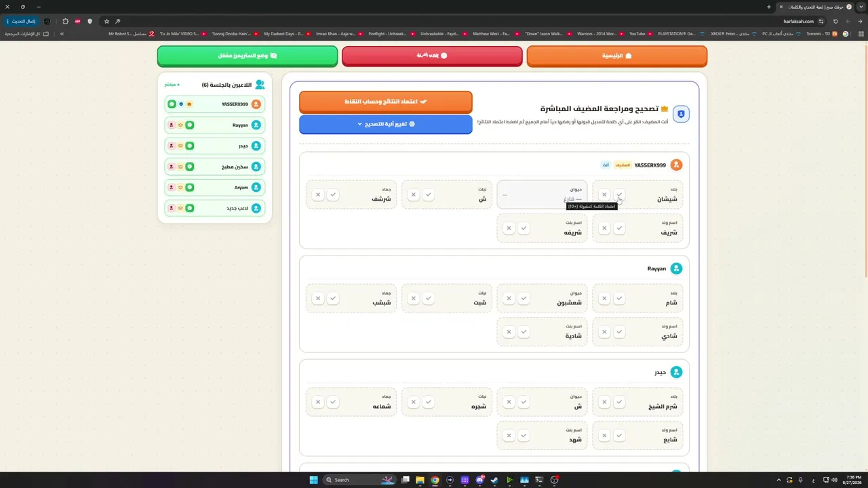Reject the girl name شريفه

click(509, 228)
